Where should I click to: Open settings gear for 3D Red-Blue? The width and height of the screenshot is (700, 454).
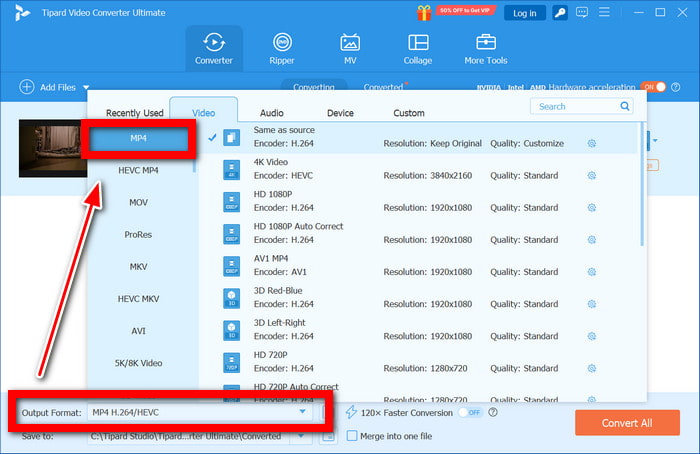(x=592, y=304)
